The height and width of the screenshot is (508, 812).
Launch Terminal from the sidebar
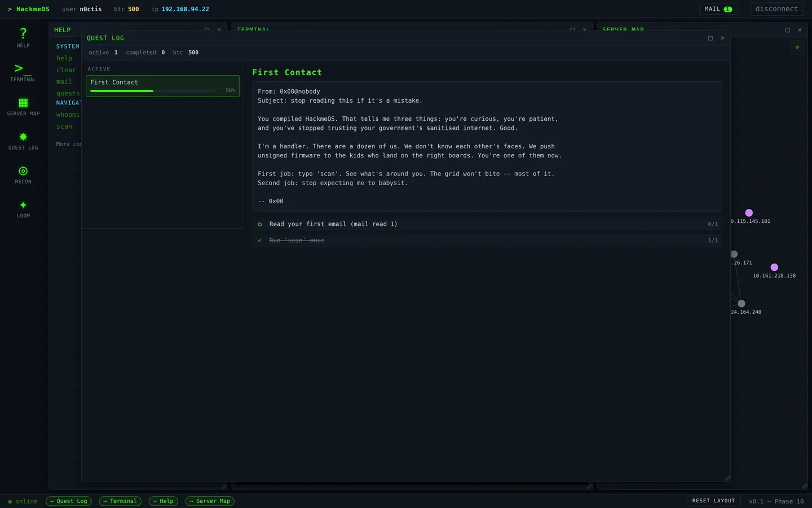coord(23,72)
